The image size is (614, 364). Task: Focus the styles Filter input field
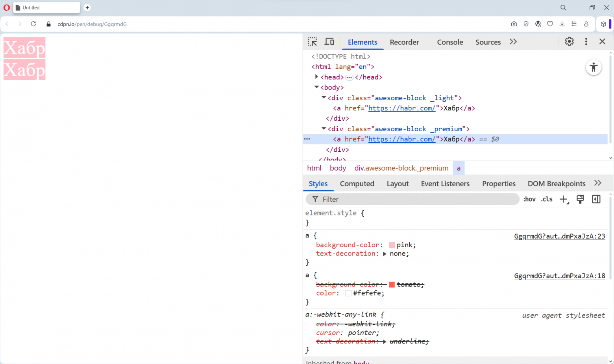(412, 199)
